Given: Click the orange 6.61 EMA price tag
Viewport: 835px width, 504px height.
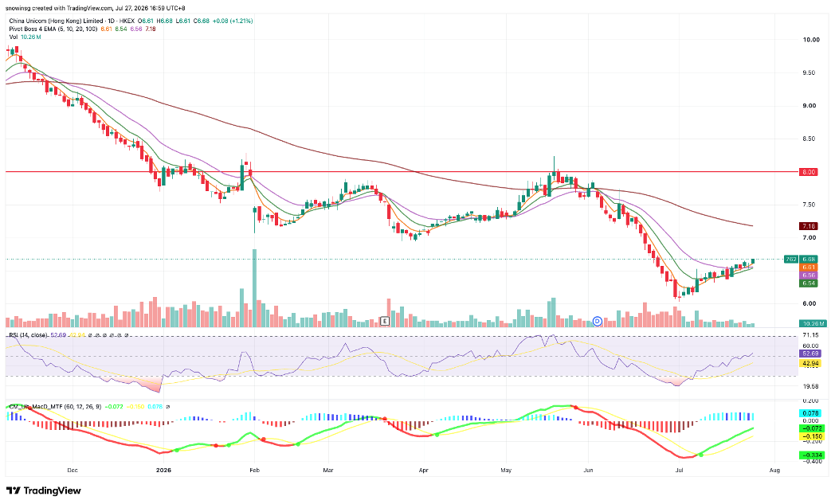Looking at the screenshot, I should click(x=809, y=268).
